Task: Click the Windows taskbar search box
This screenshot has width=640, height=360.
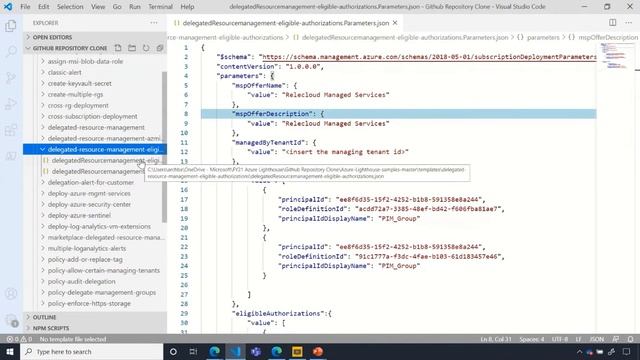Action: click(x=91, y=351)
